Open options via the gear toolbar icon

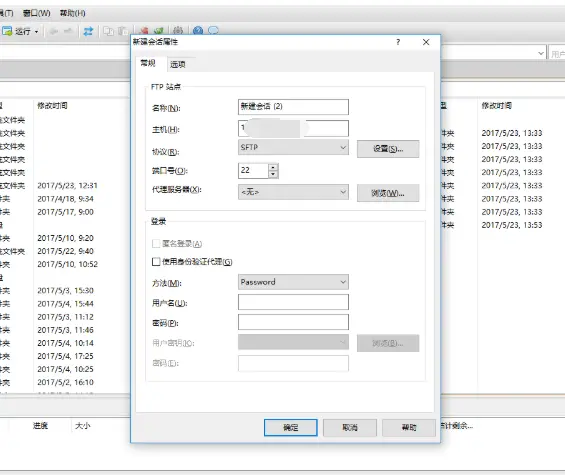pos(178,30)
